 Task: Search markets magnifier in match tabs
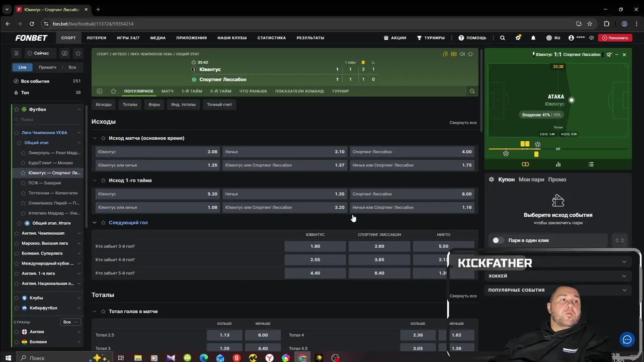coord(472,91)
